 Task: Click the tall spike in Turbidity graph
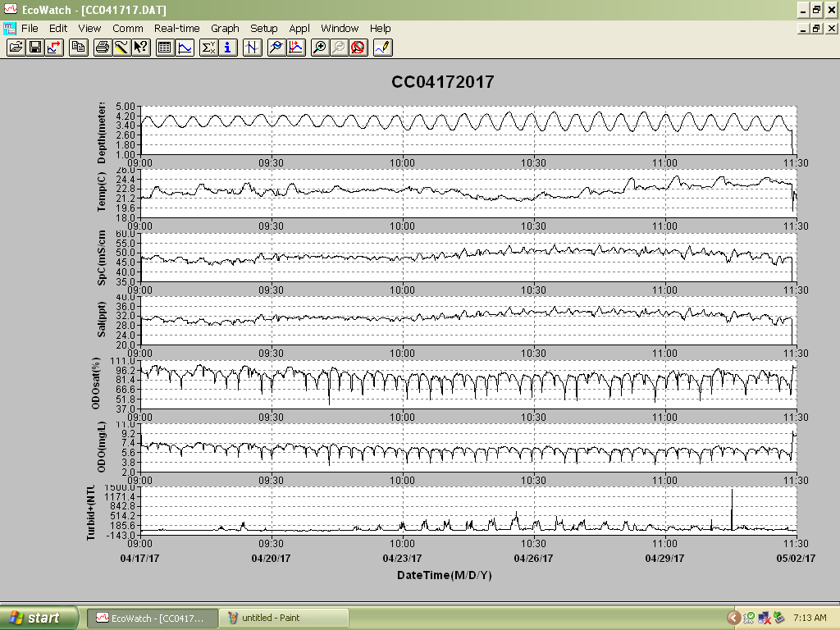pyautogui.click(x=732, y=509)
